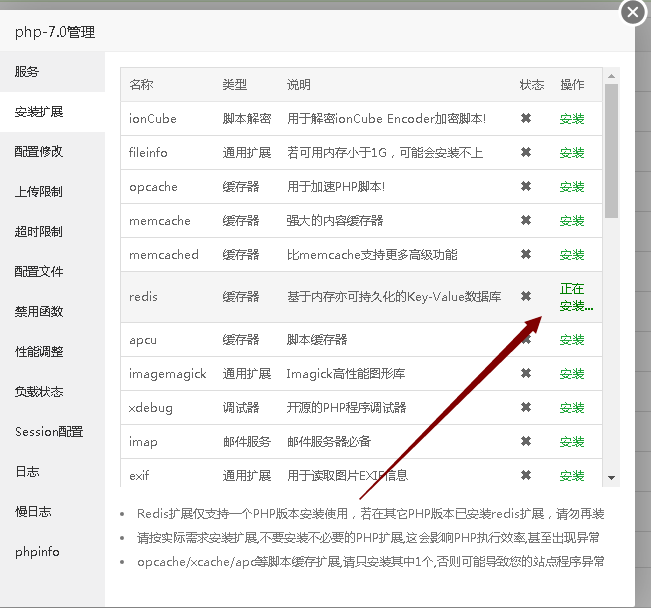651x608 pixels.
Task: Select the exif name cell
Action: pyautogui.click(x=139, y=476)
